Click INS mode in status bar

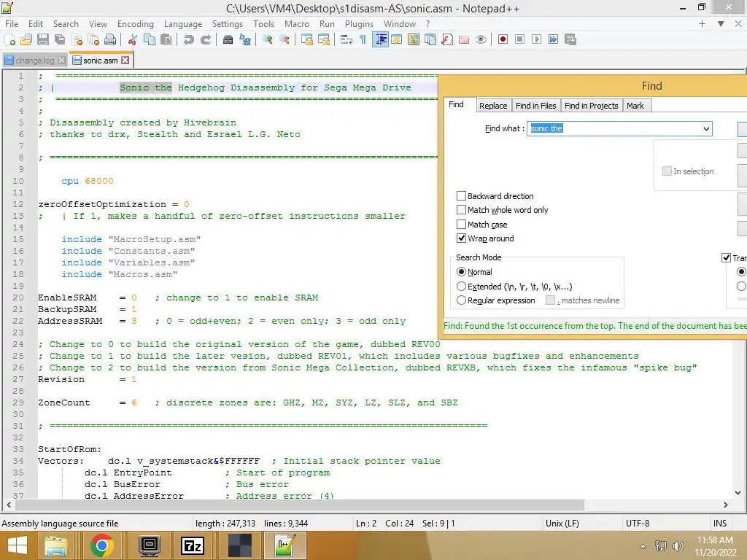(x=720, y=524)
